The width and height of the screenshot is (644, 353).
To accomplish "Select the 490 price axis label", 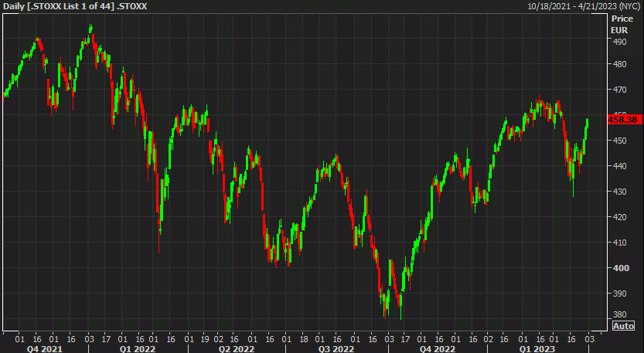I will click(x=619, y=42).
